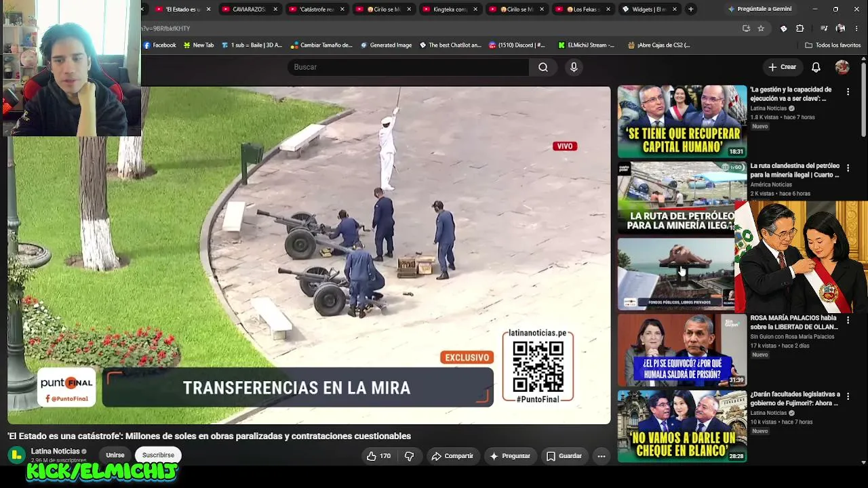
Task: Open the Facebook bookmark
Action: coord(160,45)
